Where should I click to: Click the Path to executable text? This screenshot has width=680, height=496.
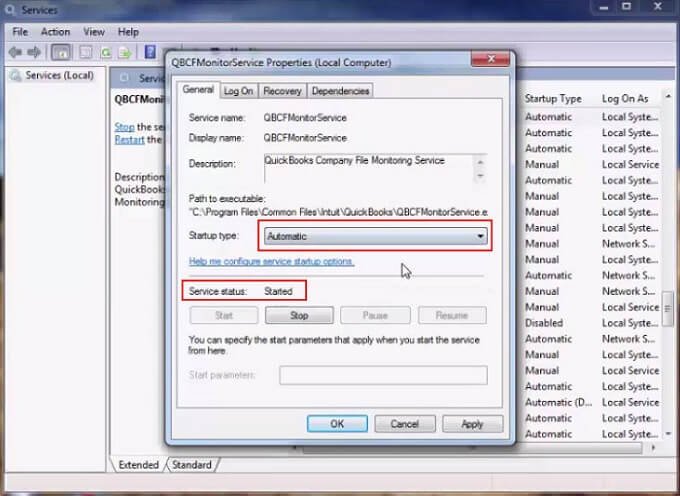[338, 212]
